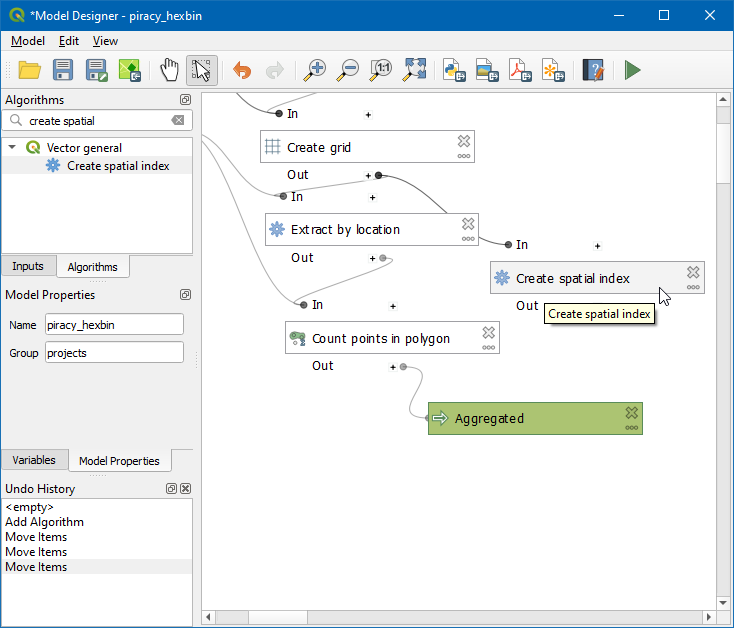Select Create spatial index in algorithm tree

[118, 166]
